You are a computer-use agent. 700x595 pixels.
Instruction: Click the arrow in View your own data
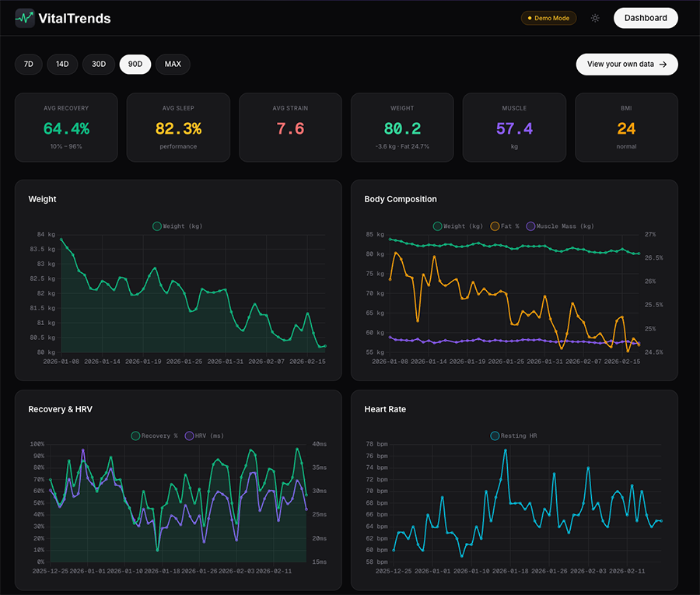click(x=663, y=65)
